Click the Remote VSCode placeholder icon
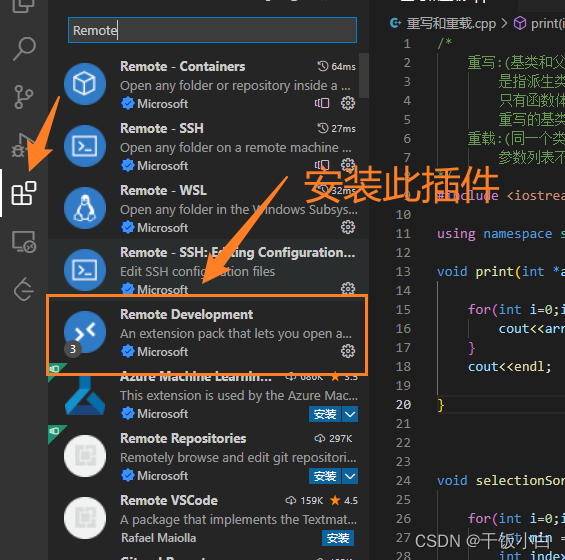The width and height of the screenshot is (565, 560). 85,518
